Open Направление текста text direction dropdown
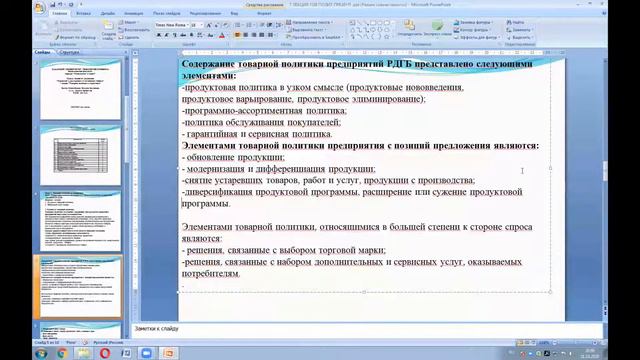Viewport: 640px width, 360px height. 310,22
